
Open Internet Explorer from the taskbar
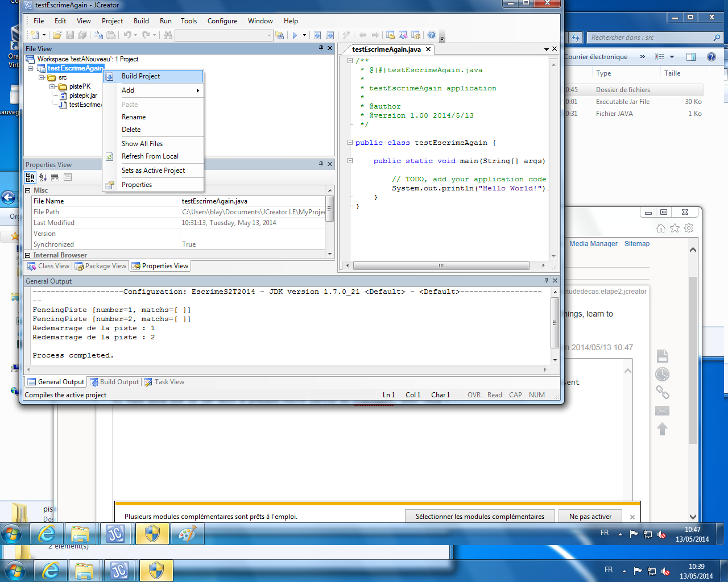click(47, 534)
